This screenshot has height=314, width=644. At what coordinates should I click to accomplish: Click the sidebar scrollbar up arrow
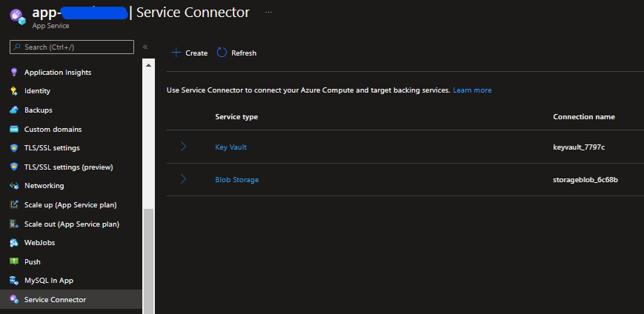[148, 65]
